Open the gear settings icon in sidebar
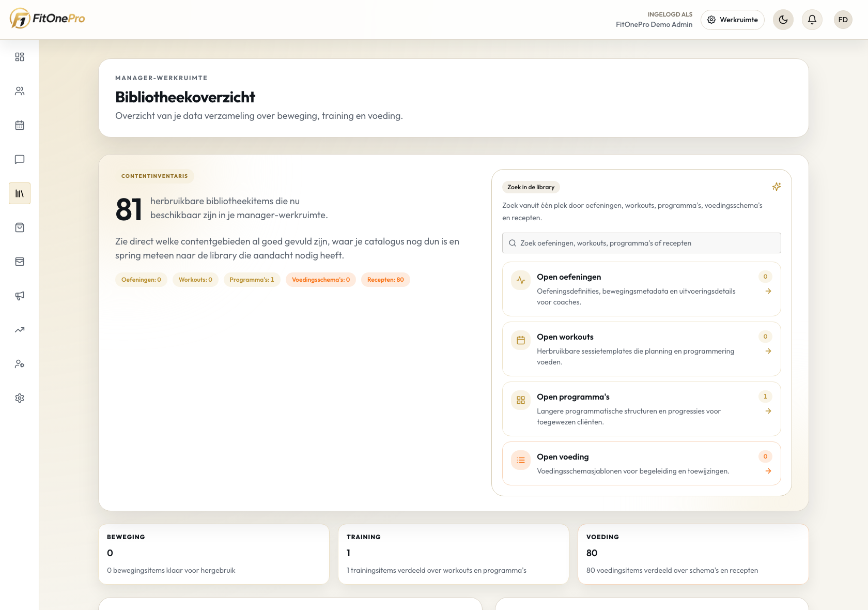The height and width of the screenshot is (610, 868). point(20,398)
